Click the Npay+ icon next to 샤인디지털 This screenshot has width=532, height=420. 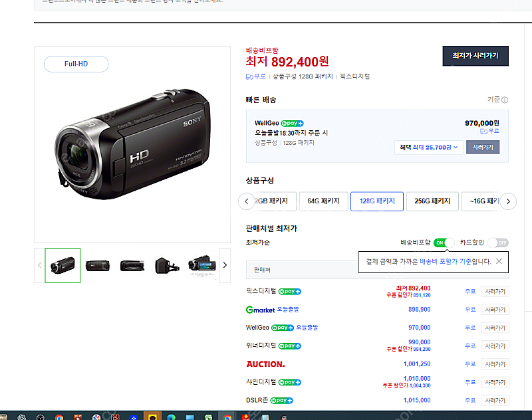click(290, 382)
